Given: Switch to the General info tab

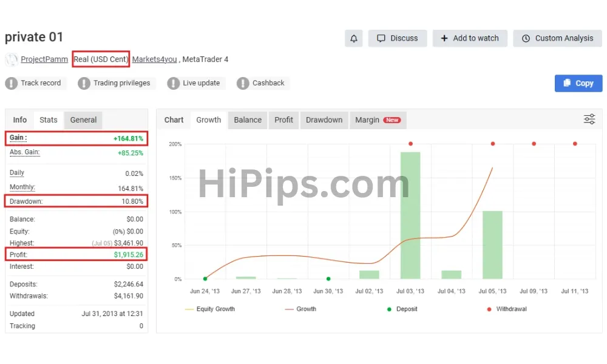Looking at the screenshot, I should point(83,120).
